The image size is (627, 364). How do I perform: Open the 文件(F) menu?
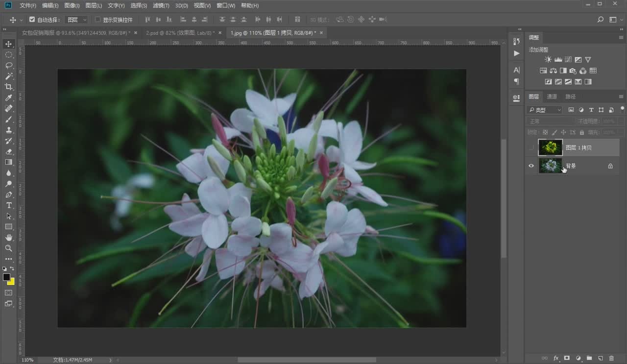[x=28, y=5]
